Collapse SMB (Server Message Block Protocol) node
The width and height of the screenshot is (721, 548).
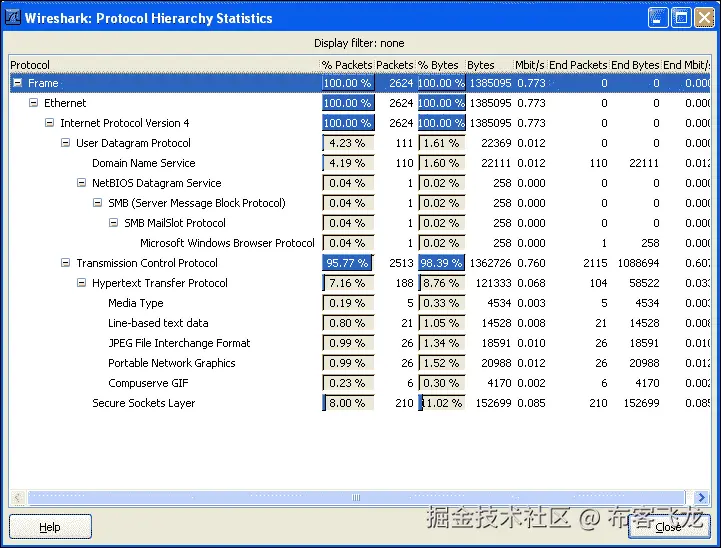(x=97, y=202)
